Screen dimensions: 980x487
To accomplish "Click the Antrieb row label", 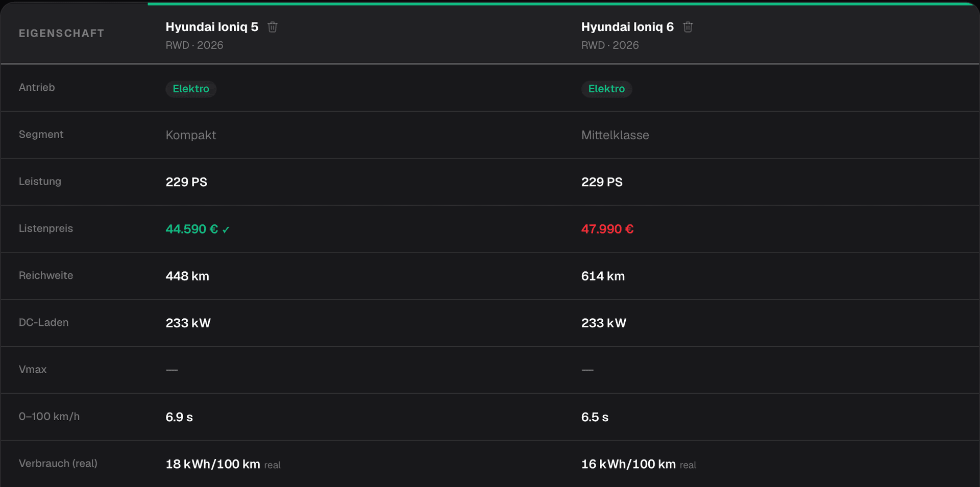I will [37, 88].
